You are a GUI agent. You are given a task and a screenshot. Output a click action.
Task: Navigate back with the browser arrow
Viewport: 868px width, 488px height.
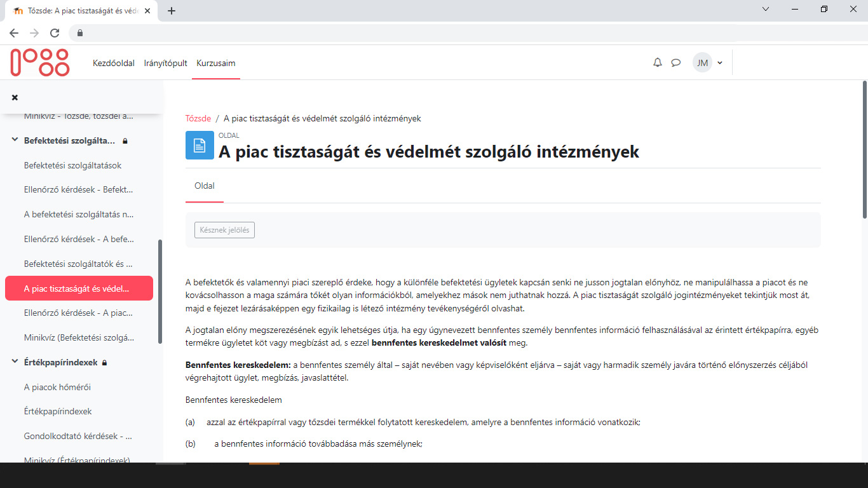[x=14, y=32]
